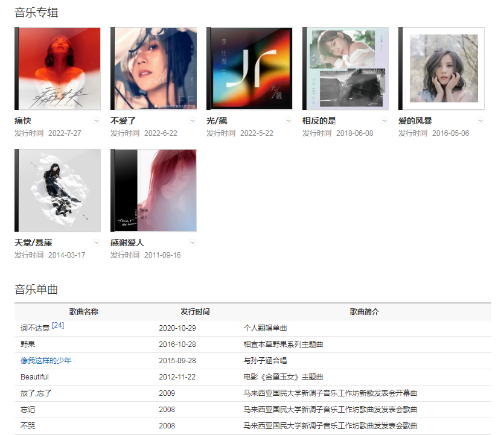Screen dimensions: 504x435
Task: Expand details arrow beside 不爱了 album
Action: click(193, 121)
